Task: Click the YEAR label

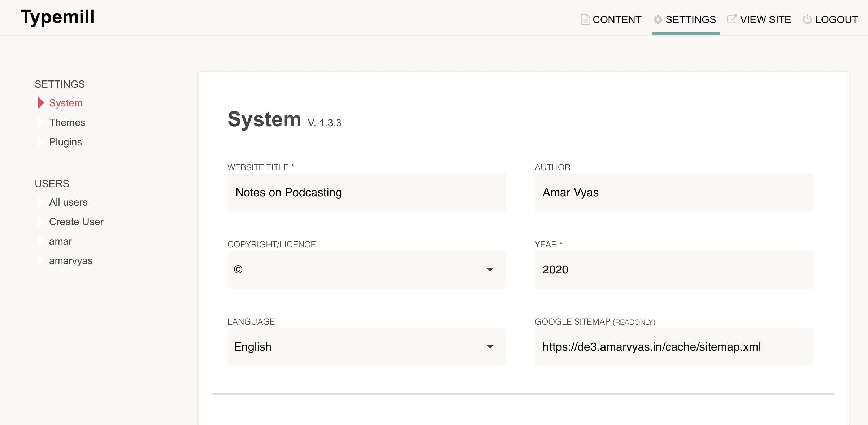Action: [x=548, y=245]
